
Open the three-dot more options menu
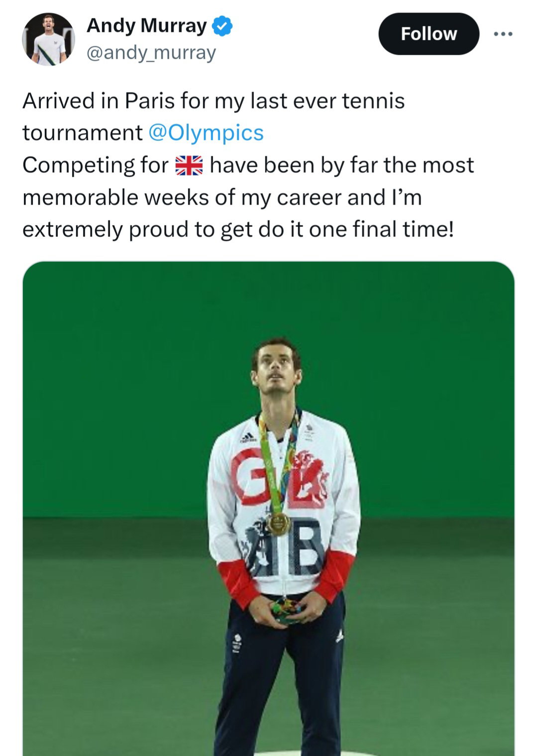(x=503, y=34)
